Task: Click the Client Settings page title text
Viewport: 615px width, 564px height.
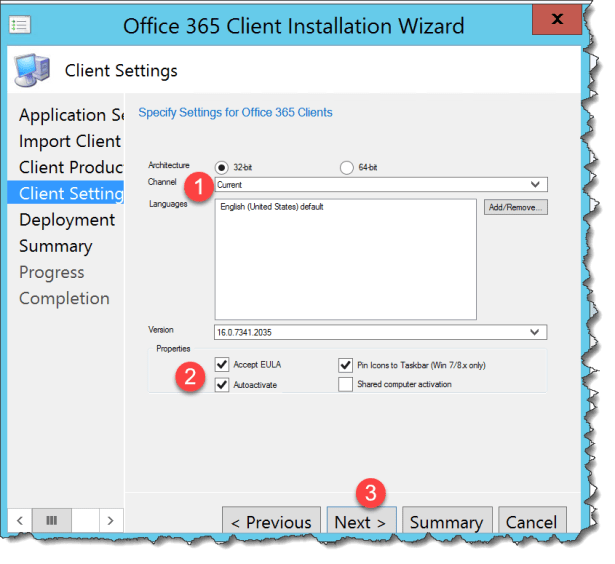Action: [x=121, y=71]
